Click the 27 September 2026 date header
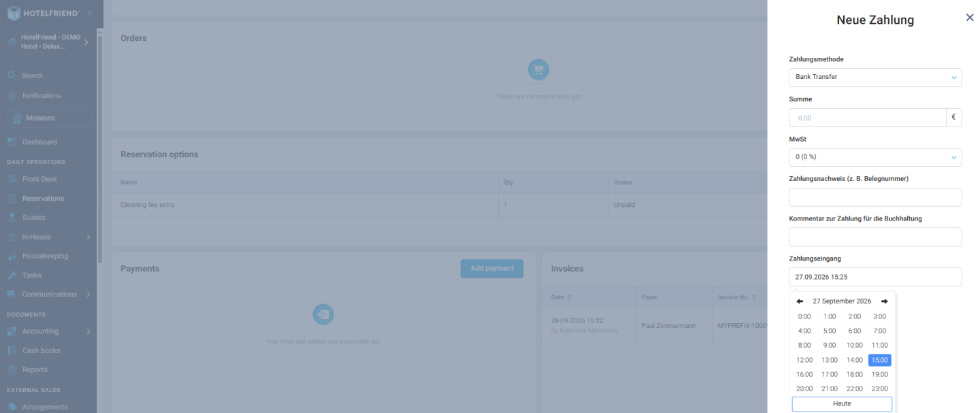Viewport: 980px width, 413px height. point(842,301)
